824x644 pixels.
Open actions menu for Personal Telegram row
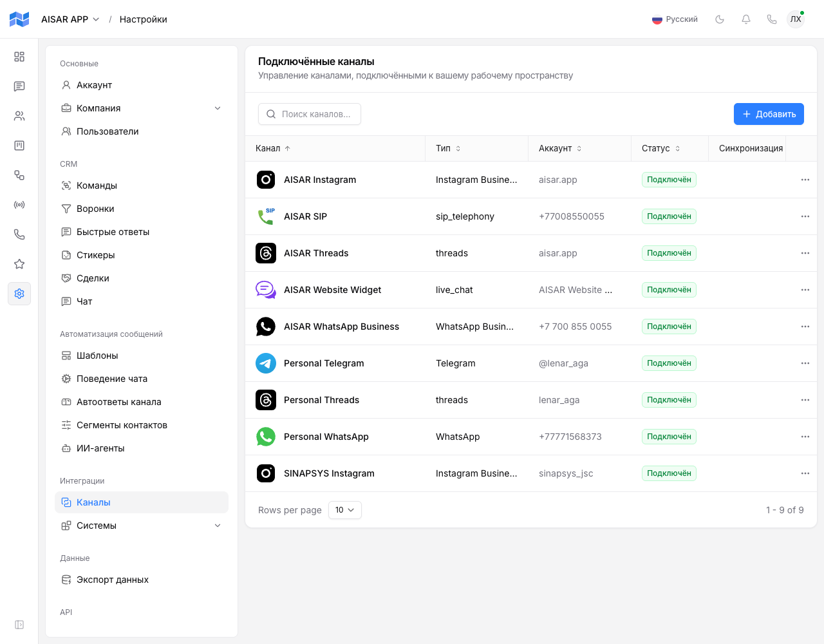[x=805, y=363]
